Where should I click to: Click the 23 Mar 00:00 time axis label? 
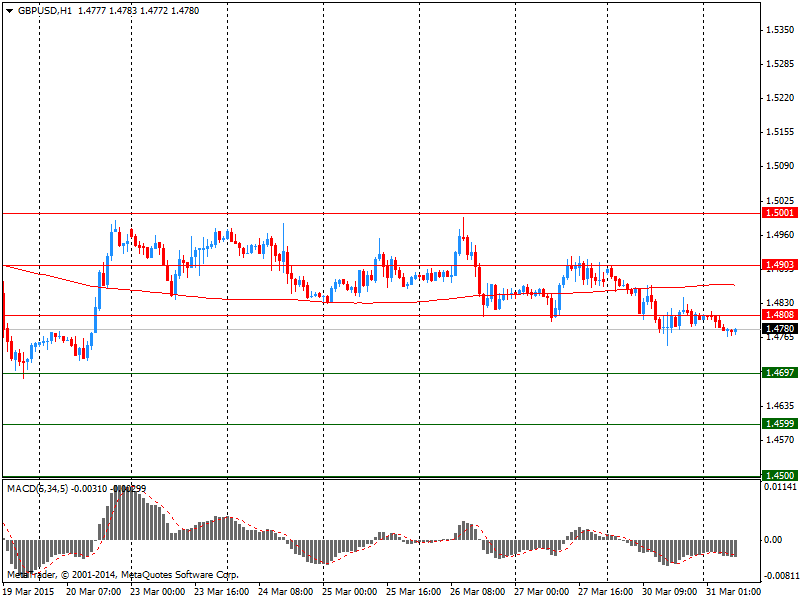[158, 591]
